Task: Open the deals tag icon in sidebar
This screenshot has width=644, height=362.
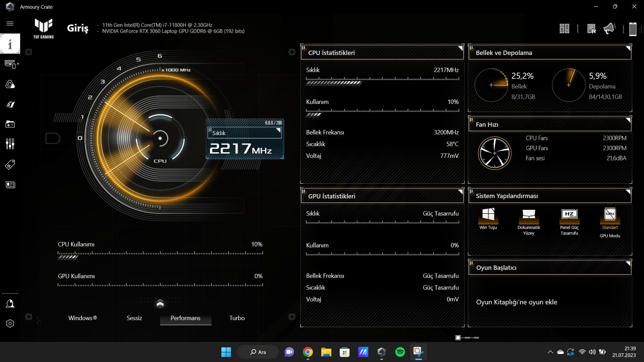Action: coord(10,165)
